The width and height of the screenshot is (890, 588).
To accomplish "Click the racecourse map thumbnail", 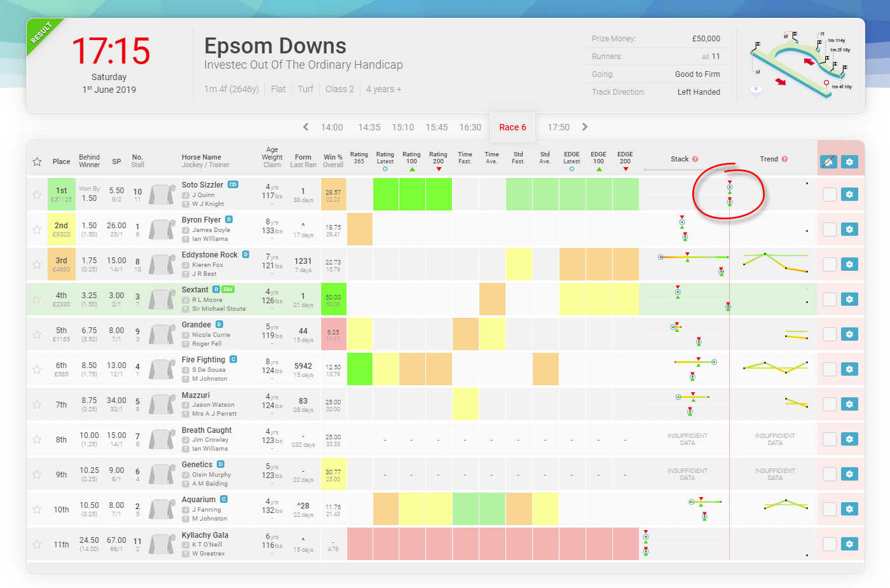I will pyautogui.click(x=801, y=65).
